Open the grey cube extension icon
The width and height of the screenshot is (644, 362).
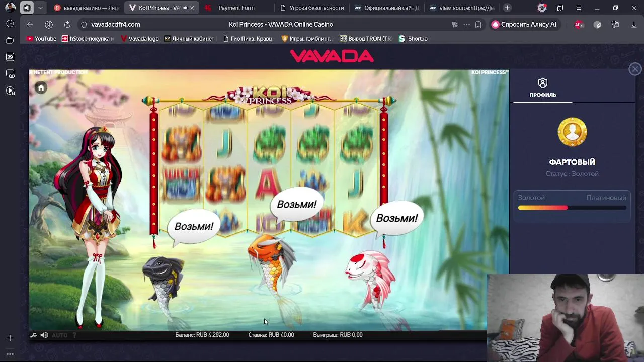[597, 24]
